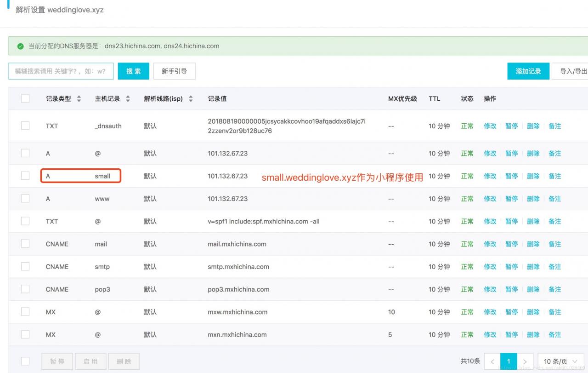The image size is (588, 373).
Task: Check the mail CNAME record row
Action: pyautogui.click(x=25, y=244)
